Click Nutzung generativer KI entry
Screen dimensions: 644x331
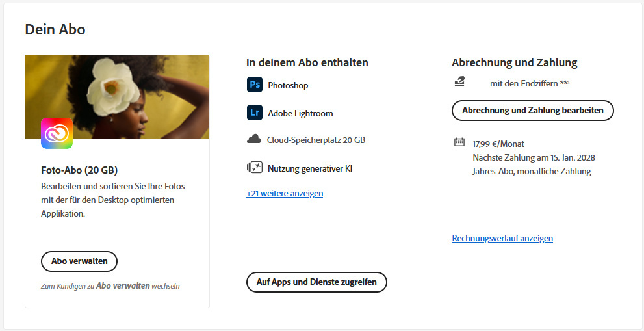tap(310, 168)
